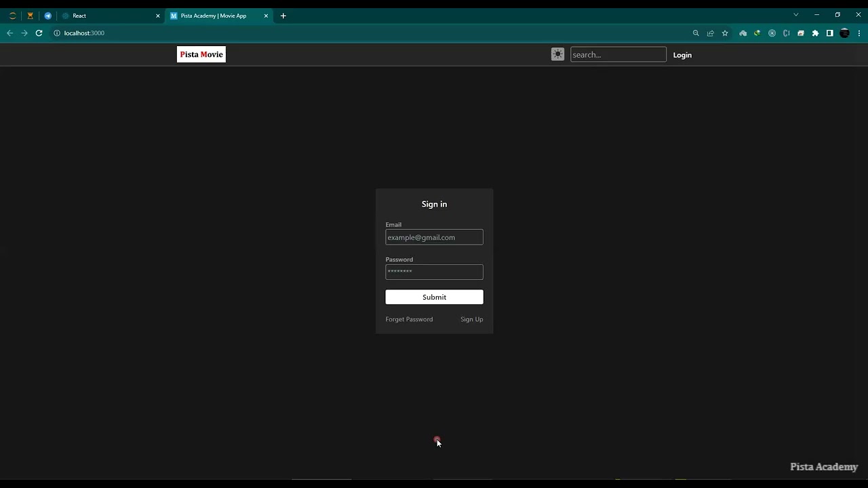Screen dimensions: 868x488
Task: Go back with the browser back arrow
Action: coord(9,33)
